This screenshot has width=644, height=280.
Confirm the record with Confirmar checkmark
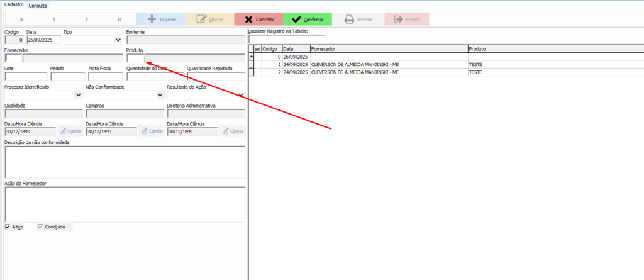[x=307, y=20]
